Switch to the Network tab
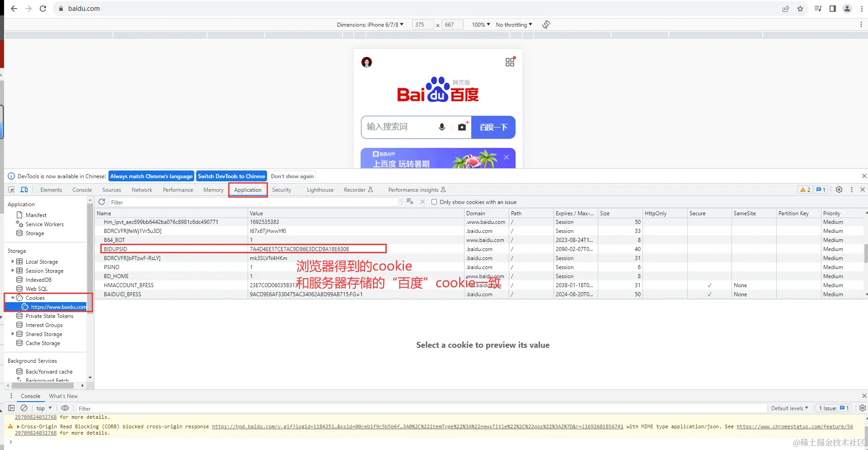 142,189
